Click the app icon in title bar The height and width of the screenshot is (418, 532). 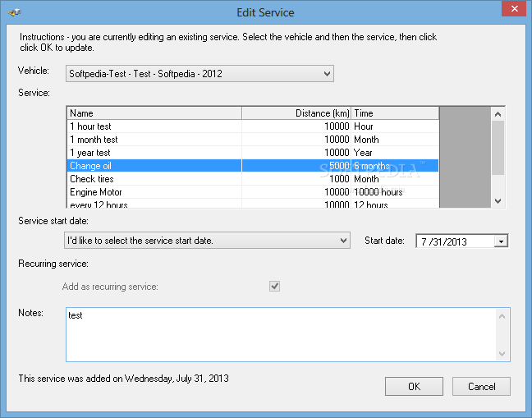(15, 12)
